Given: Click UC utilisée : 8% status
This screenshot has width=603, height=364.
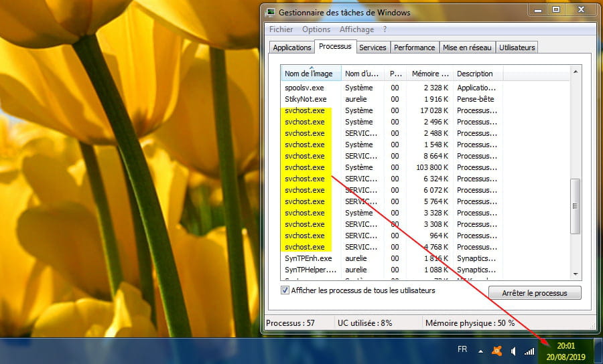Looking at the screenshot, I should click(364, 323).
